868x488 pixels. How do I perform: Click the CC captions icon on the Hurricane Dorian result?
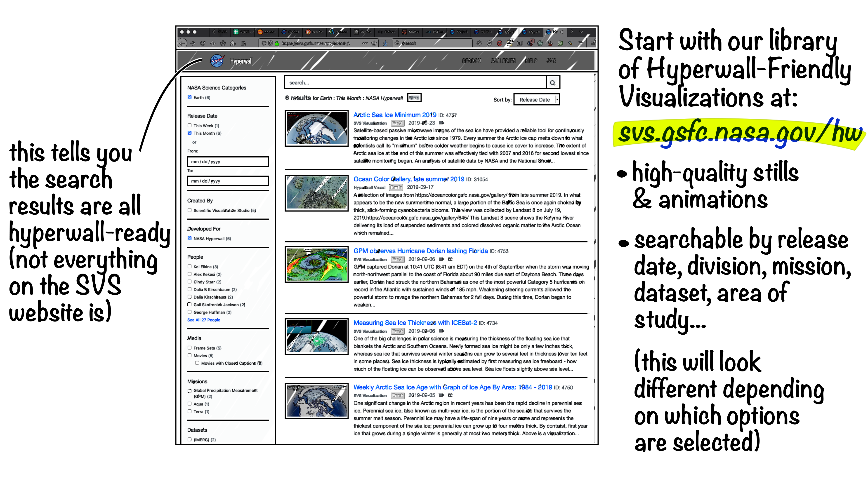pyautogui.click(x=450, y=259)
